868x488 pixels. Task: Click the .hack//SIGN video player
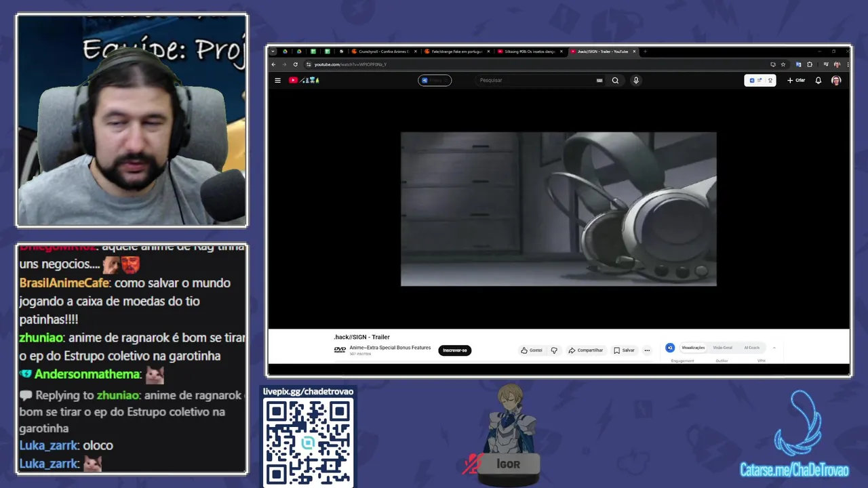coord(559,209)
